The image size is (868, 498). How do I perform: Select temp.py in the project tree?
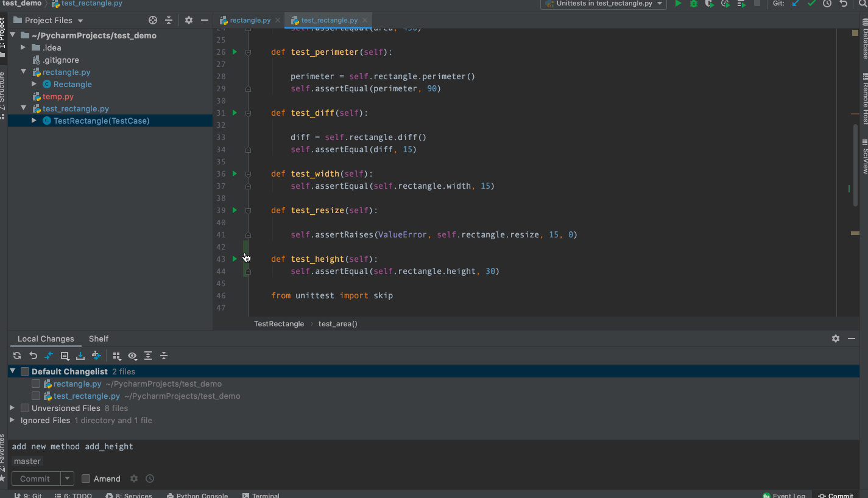pyautogui.click(x=58, y=96)
